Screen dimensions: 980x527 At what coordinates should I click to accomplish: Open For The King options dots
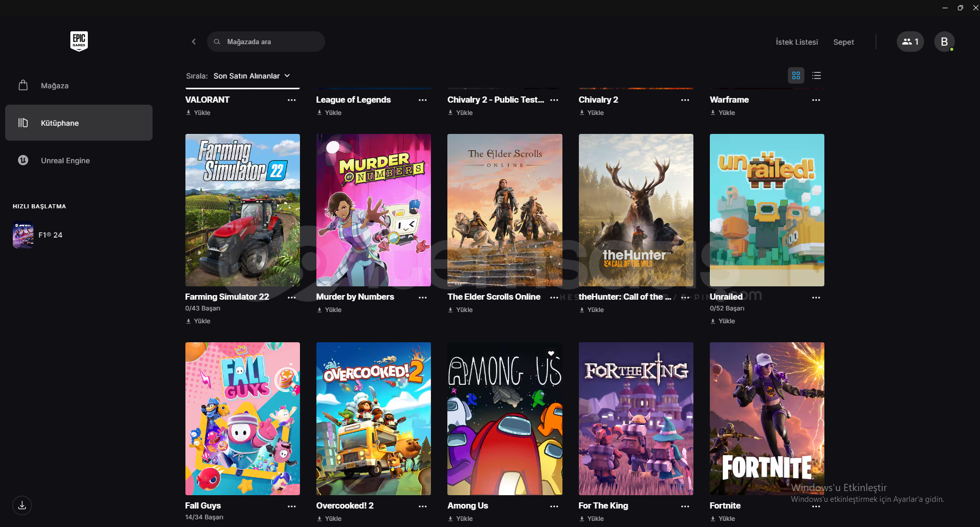(685, 506)
